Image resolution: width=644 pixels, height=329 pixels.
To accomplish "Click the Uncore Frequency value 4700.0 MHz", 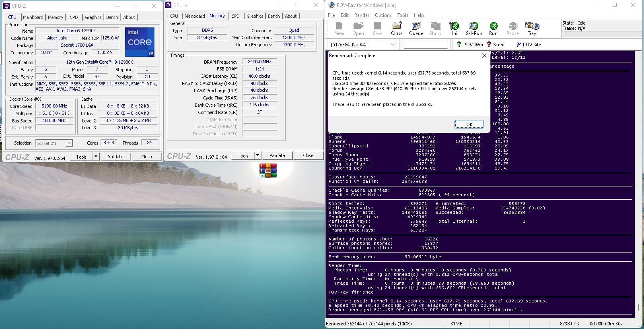I will coord(294,45).
